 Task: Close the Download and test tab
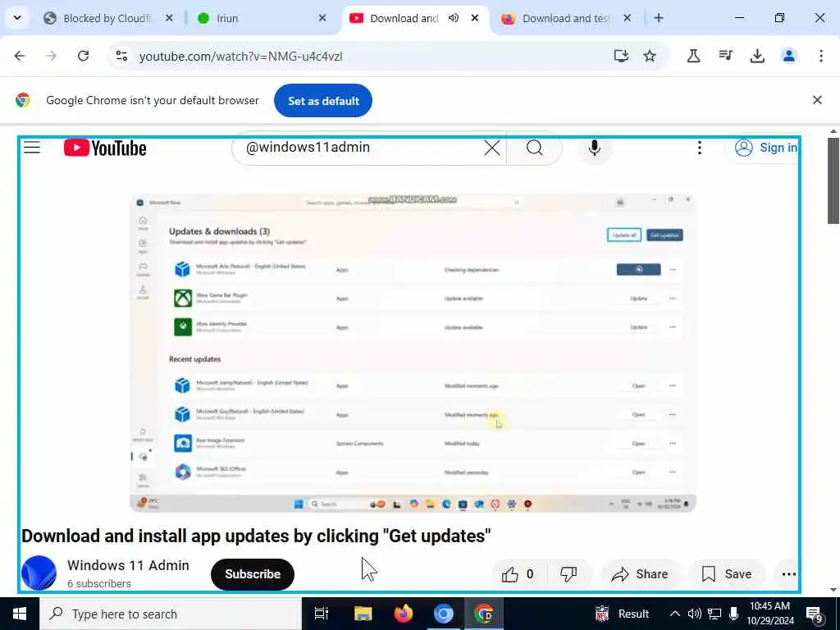628,18
